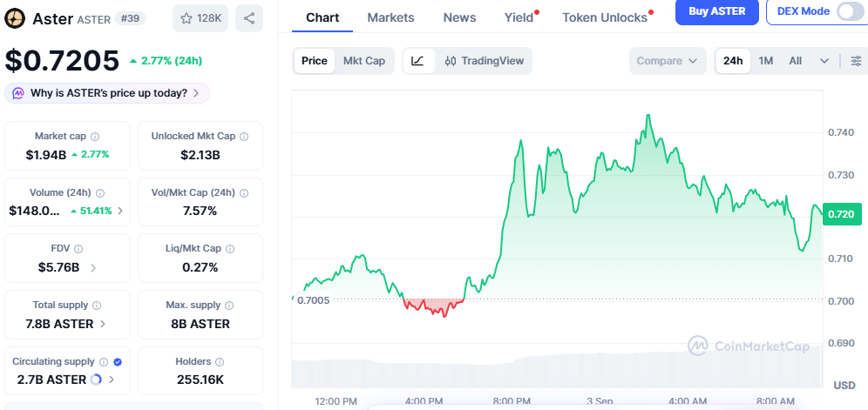Image resolution: width=868 pixels, height=410 pixels.
Task: Expand the FDV details chevron
Action: [x=93, y=268]
